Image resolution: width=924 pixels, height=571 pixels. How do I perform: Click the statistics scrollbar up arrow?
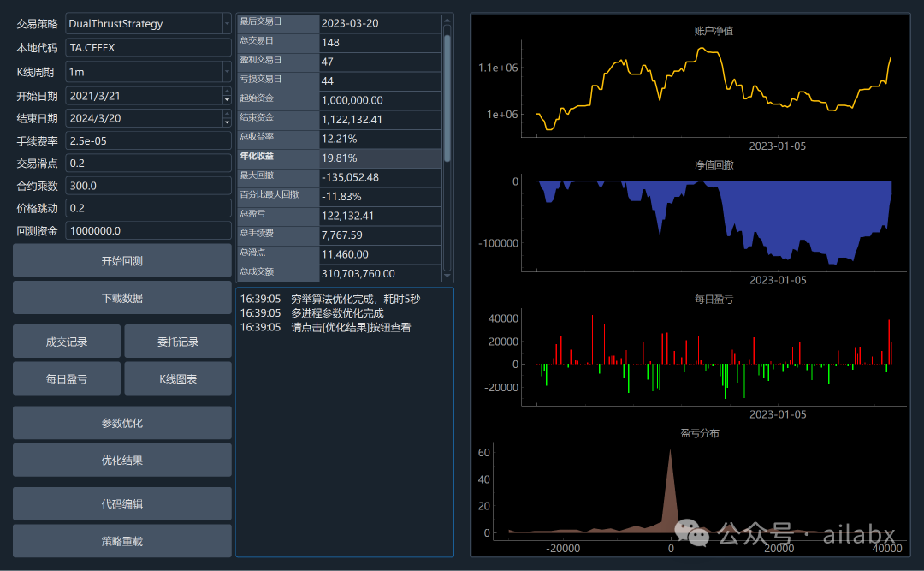pos(447,21)
